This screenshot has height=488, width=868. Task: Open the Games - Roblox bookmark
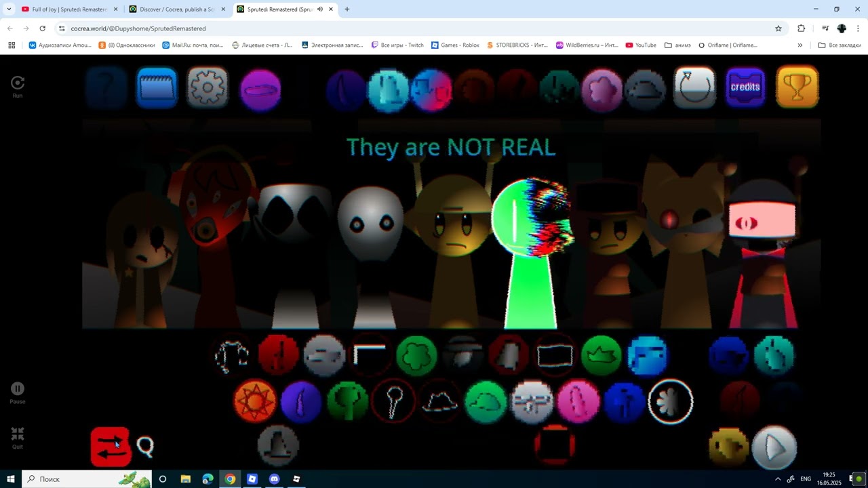[454, 45]
